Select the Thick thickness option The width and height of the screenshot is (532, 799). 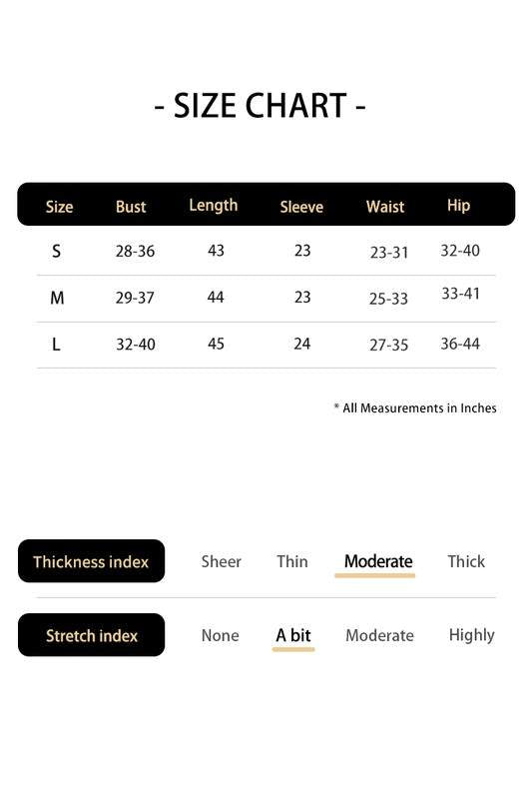466,561
